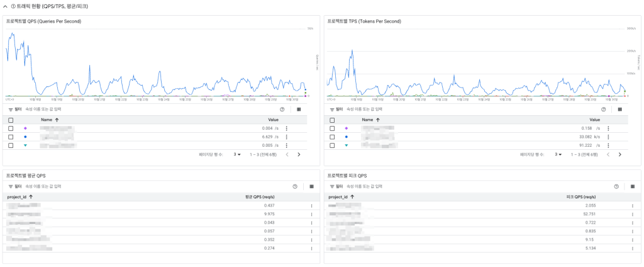Open row menu for 피크 QPS 0.722
Image resolution: width=644 pixels, height=267 pixels.
coord(633,222)
